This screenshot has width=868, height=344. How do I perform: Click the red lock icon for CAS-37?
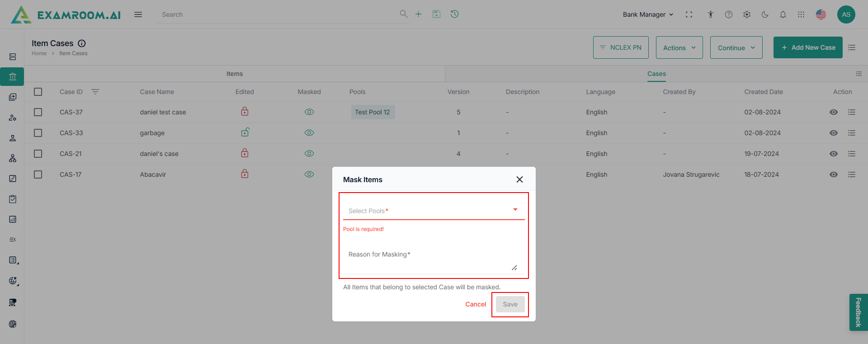coord(245,112)
